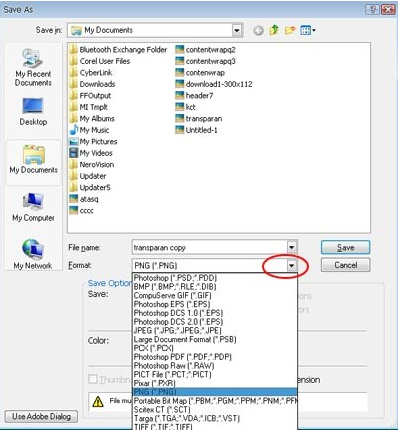The width and height of the screenshot is (398, 431).
Task: Open My Recent Documents shortcut
Action: click(33, 68)
